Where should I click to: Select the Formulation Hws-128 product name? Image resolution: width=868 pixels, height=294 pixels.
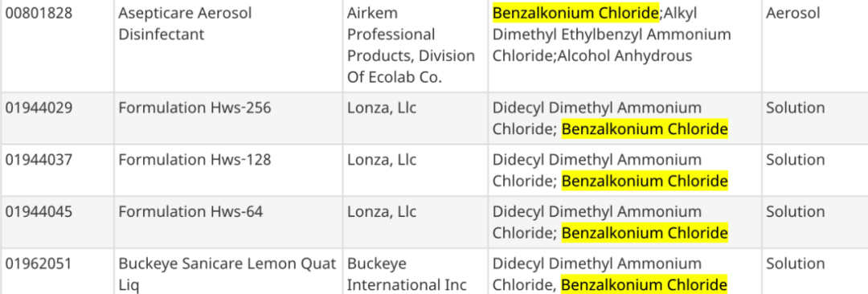194,160
